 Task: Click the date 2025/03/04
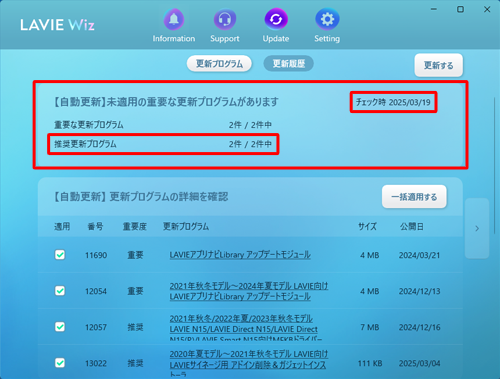(x=420, y=363)
